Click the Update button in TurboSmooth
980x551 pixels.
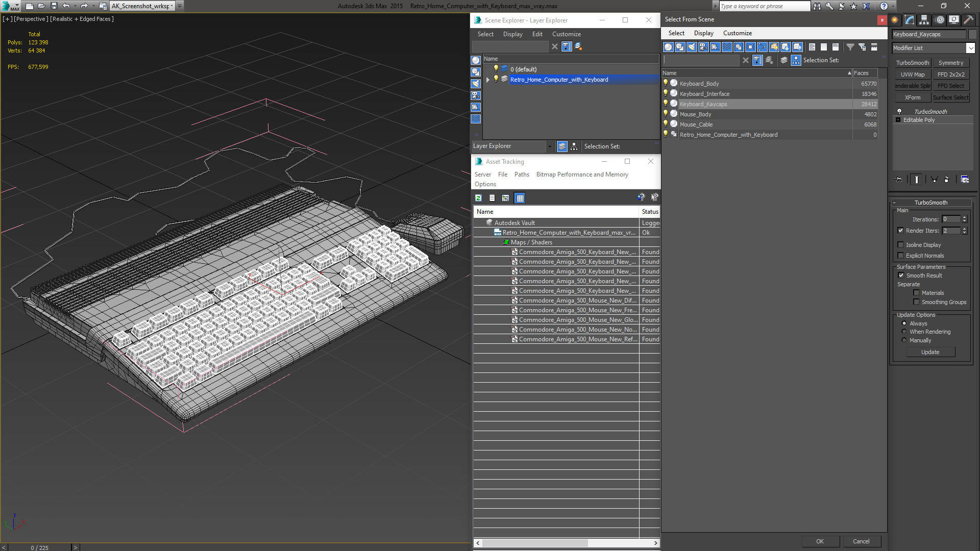point(930,352)
